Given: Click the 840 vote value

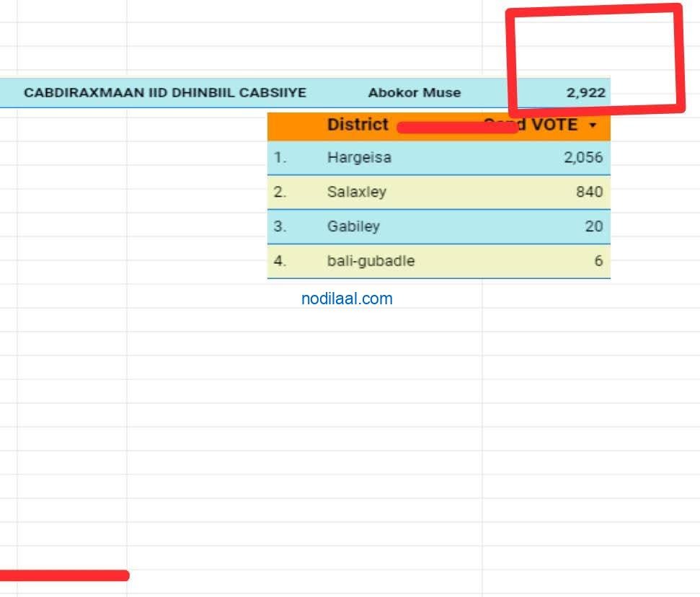Looking at the screenshot, I should pyautogui.click(x=589, y=192).
